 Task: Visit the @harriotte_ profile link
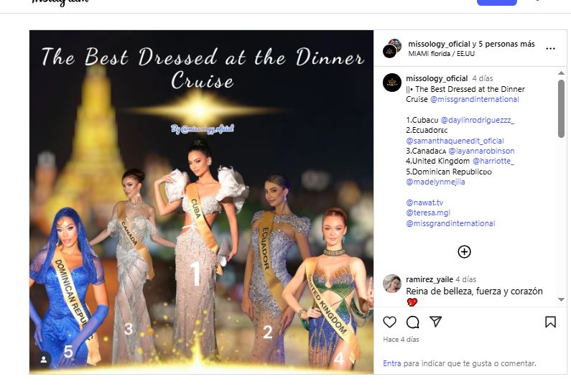(x=493, y=161)
